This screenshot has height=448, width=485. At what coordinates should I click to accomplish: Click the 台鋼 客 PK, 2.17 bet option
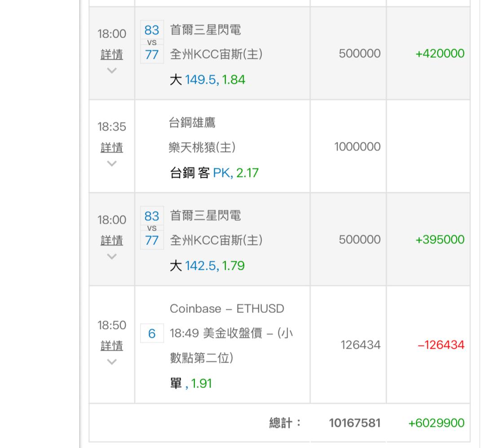point(214,173)
